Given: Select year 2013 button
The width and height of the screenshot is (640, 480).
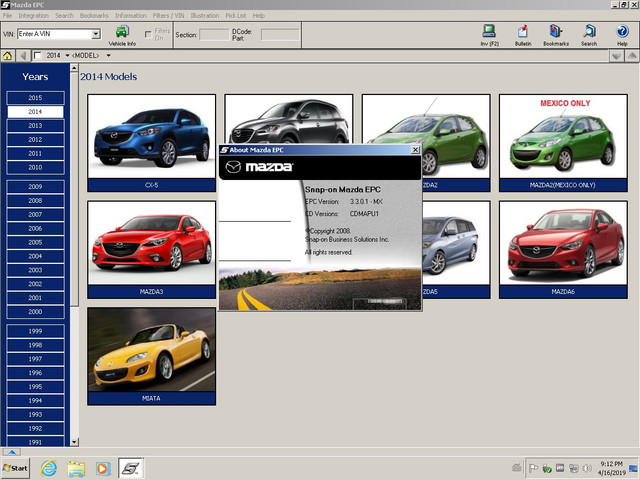Looking at the screenshot, I should [35, 126].
